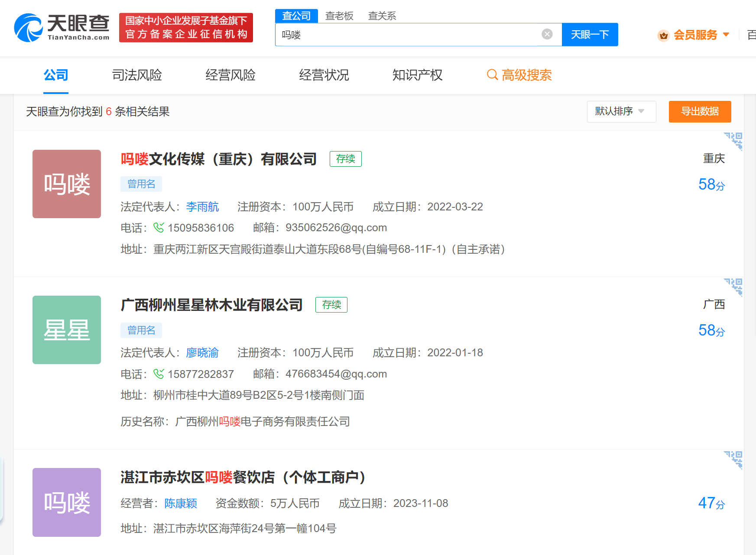Clear the search box with the X icon
The height and width of the screenshot is (555, 756).
point(547,34)
